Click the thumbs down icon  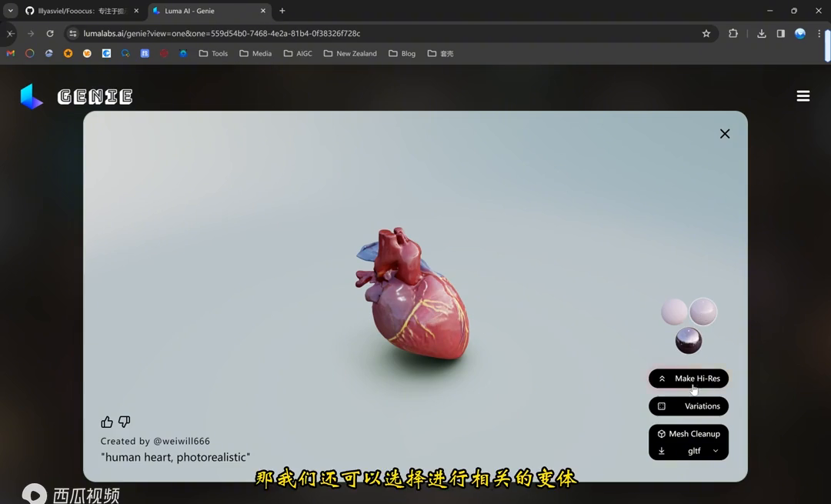coord(124,422)
